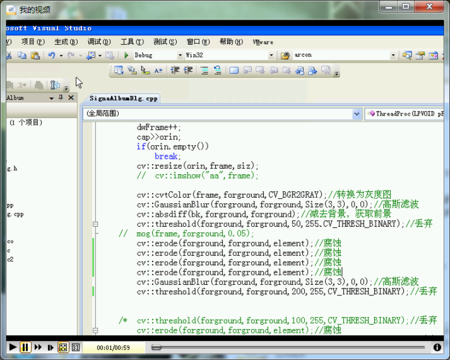Open the 'arcon' find combo box dropdown
The image size is (450, 360).
[x=393, y=55]
